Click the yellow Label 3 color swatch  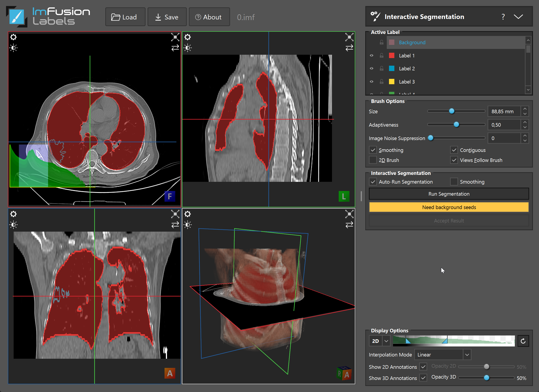pyautogui.click(x=391, y=82)
